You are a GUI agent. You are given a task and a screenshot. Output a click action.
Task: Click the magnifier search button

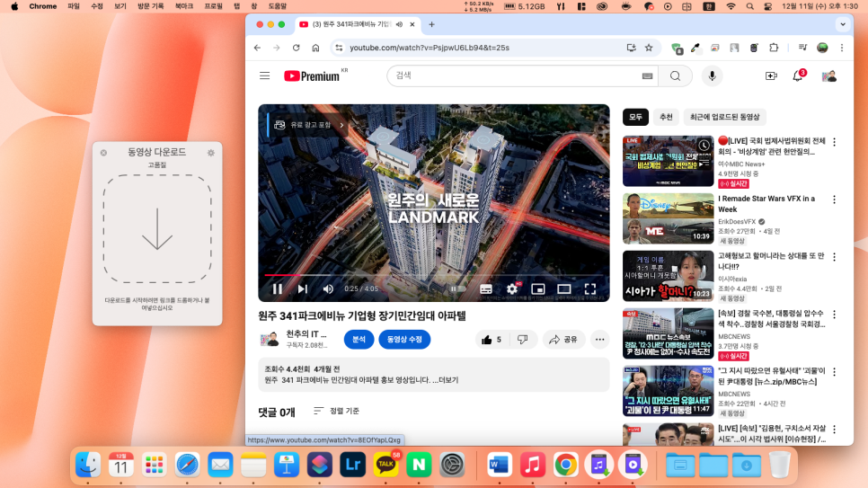tap(676, 75)
